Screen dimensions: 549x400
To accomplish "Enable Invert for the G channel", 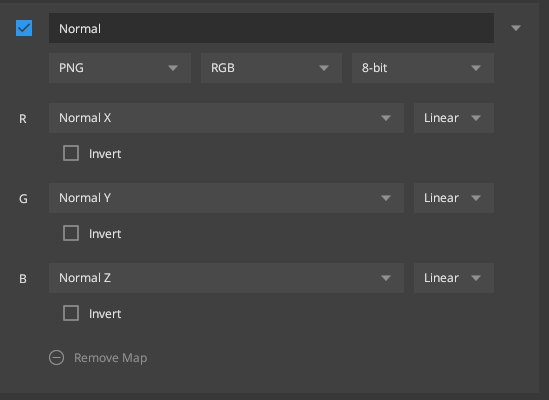I will point(71,233).
